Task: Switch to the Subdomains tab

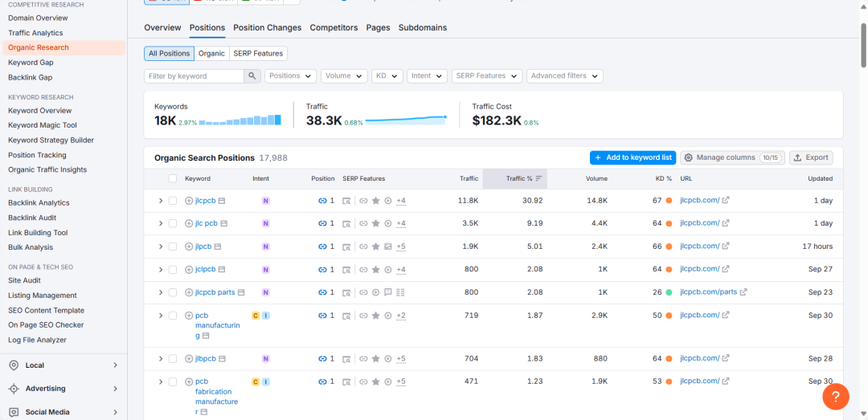Action: point(423,27)
